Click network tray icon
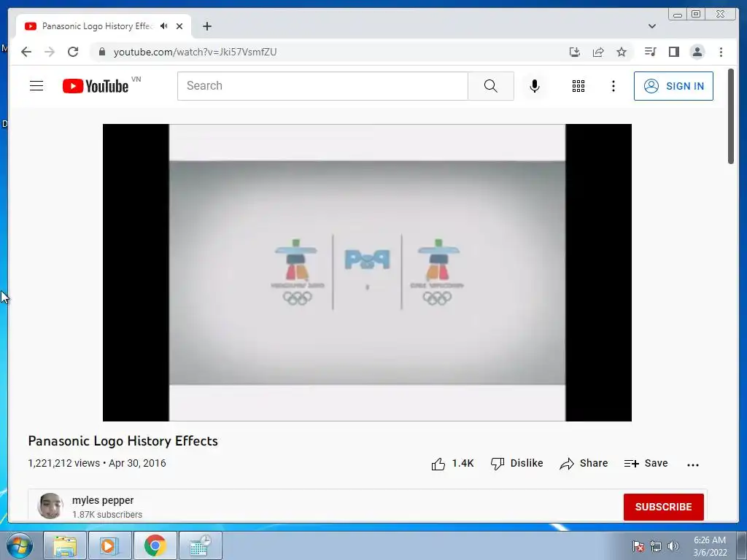The image size is (747, 560). [x=656, y=546]
